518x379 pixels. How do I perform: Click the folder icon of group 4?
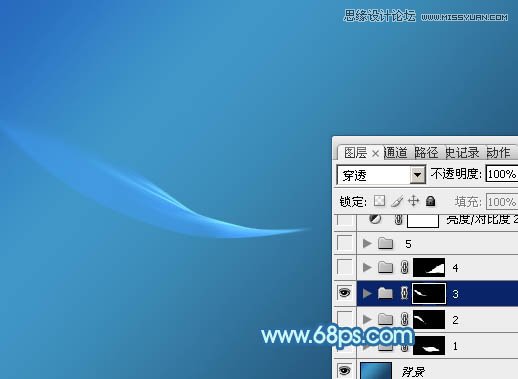pyautogui.click(x=386, y=267)
